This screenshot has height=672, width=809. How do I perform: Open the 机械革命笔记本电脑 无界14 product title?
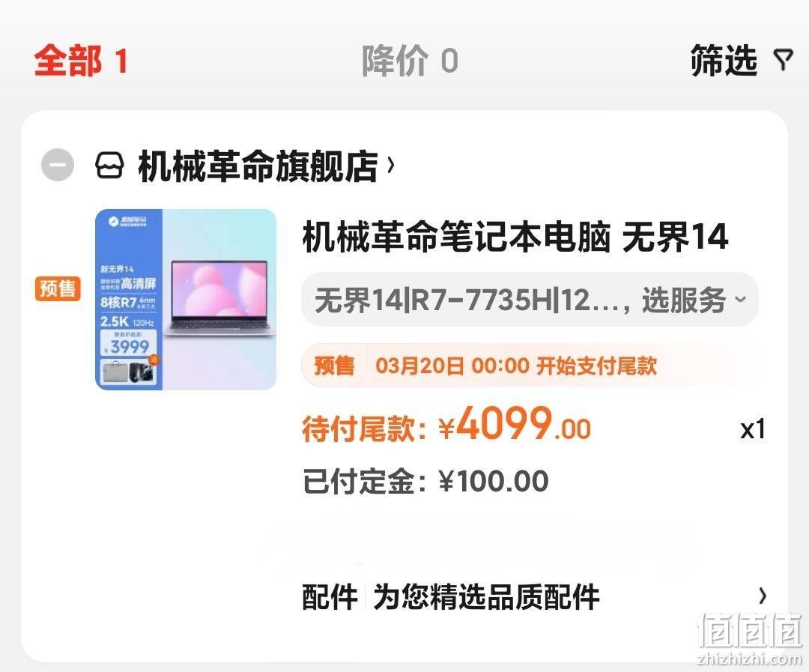(515, 237)
